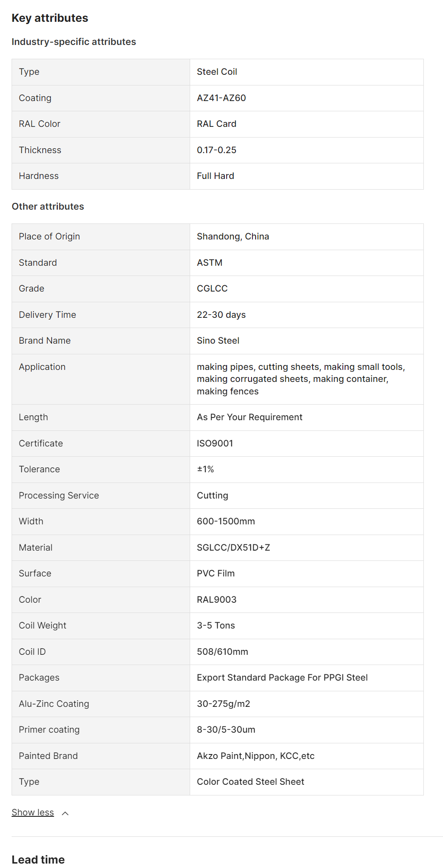Select the Sino Steel brand name
This screenshot has width=443, height=868.
point(218,341)
